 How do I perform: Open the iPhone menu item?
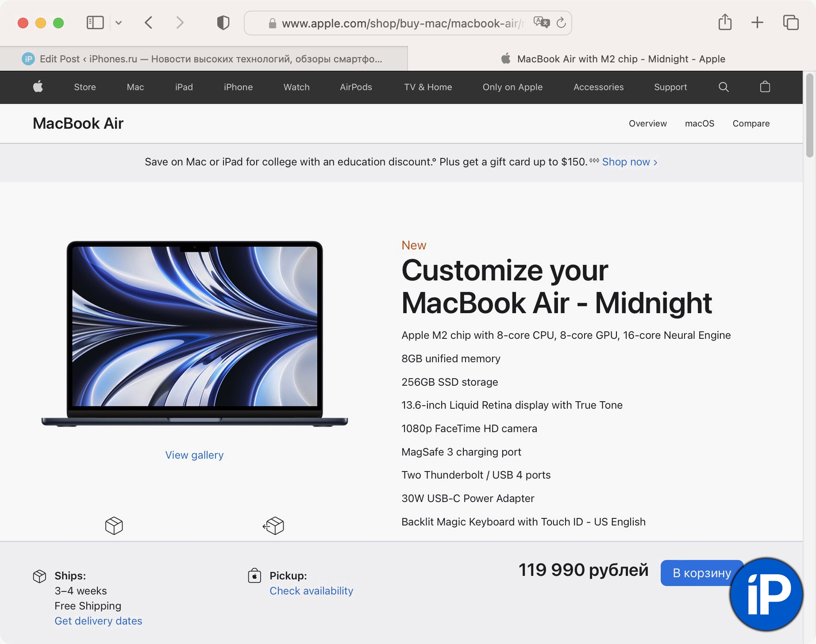[238, 87]
